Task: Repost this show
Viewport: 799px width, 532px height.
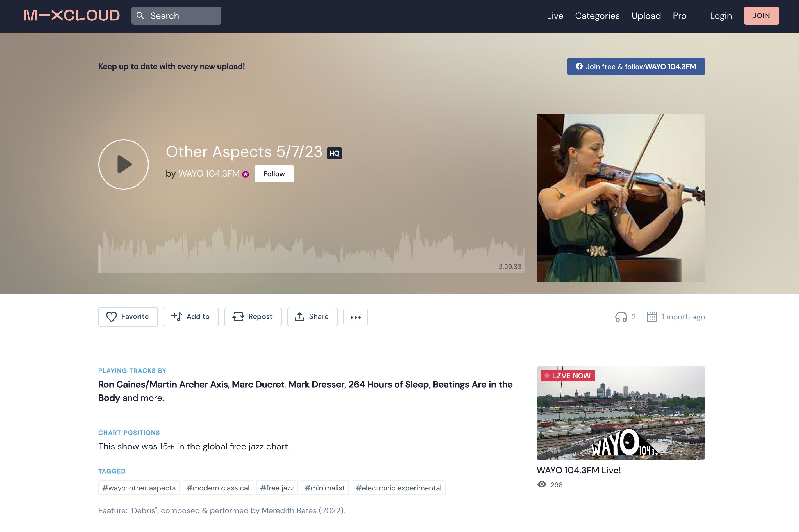Action: 253,317
